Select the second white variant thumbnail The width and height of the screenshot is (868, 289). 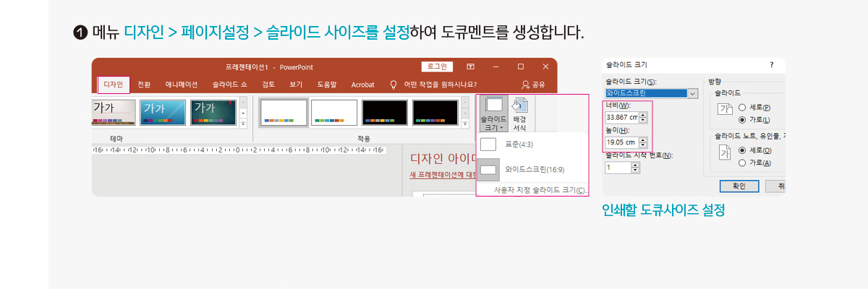pyautogui.click(x=334, y=112)
